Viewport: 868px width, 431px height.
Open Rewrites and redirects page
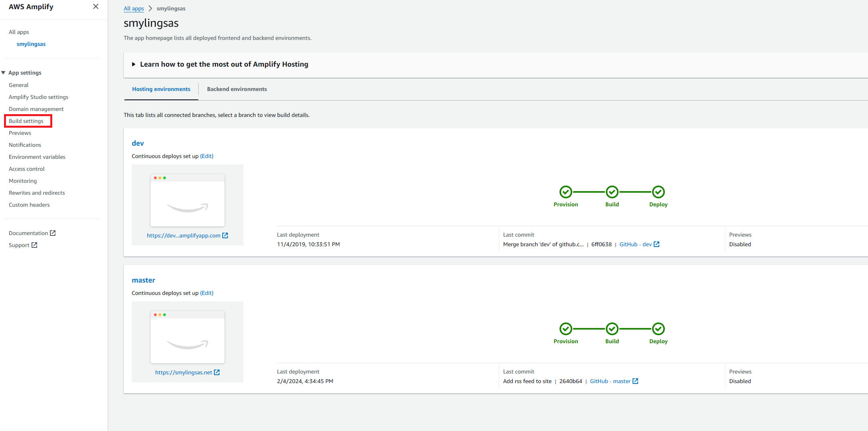click(37, 193)
